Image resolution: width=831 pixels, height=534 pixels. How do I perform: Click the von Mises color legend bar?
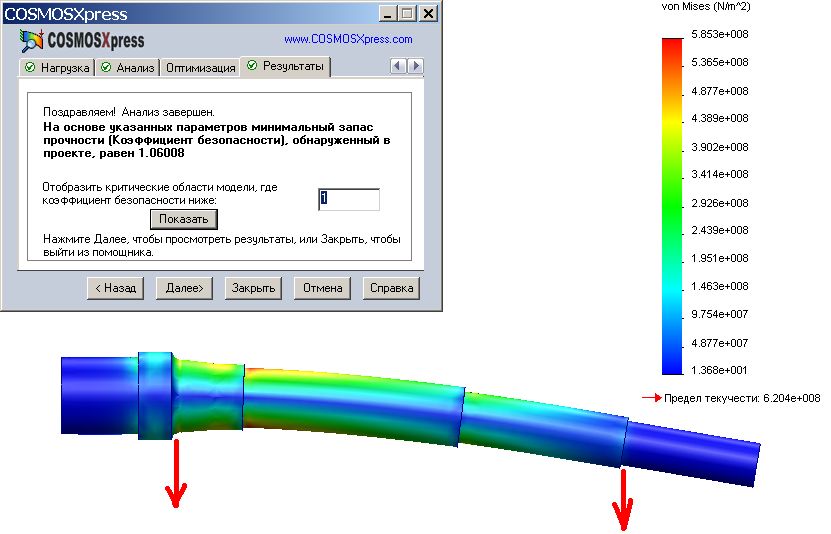pos(673,206)
